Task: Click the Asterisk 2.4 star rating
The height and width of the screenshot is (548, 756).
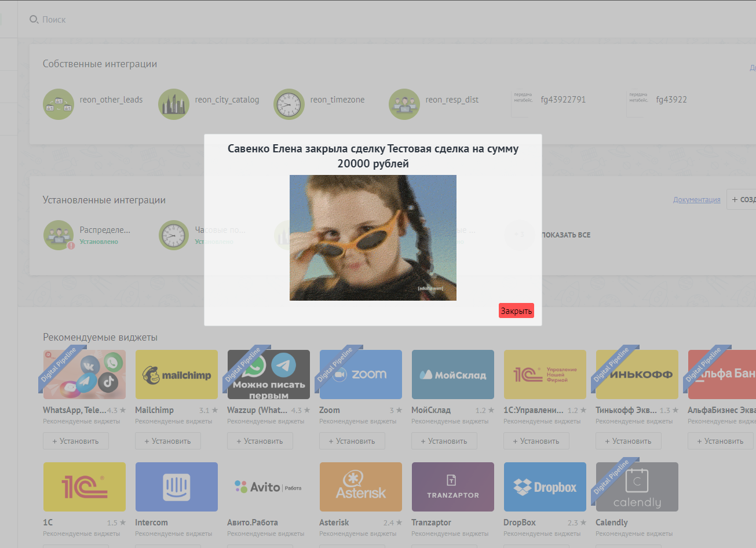Action: click(393, 523)
